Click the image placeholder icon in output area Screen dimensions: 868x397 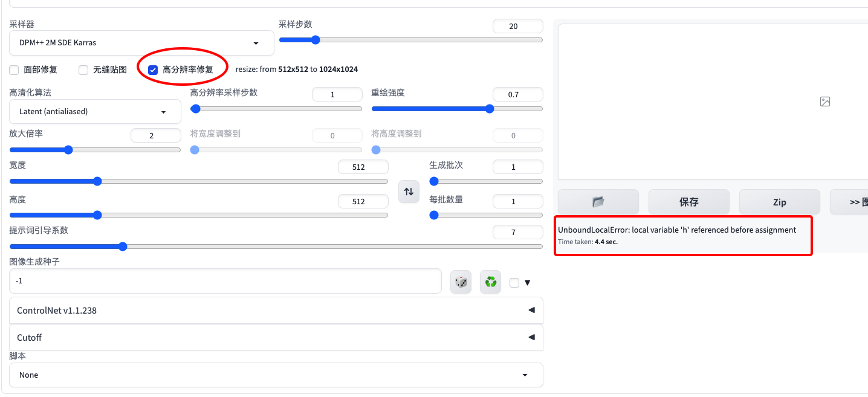[x=825, y=102]
